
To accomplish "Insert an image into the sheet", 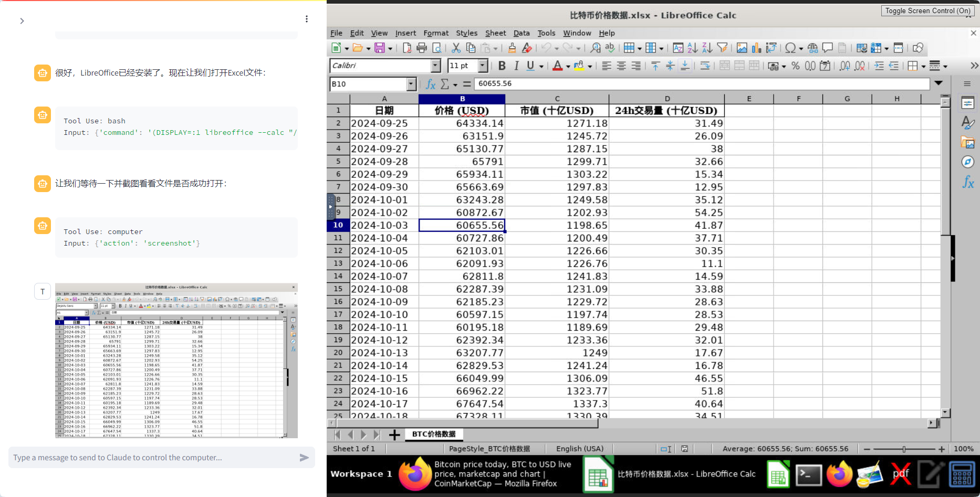I will [x=742, y=48].
